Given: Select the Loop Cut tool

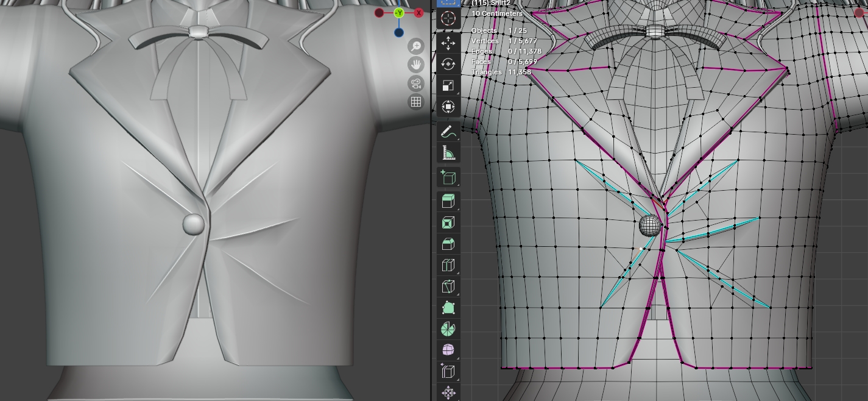Looking at the screenshot, I should [x=448, y=265].
